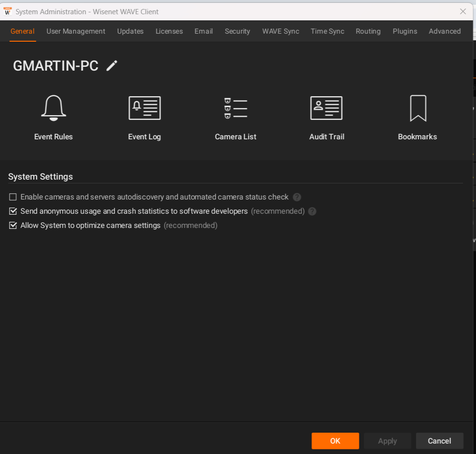Open the Advanced tab

click(x=444, y=31)
